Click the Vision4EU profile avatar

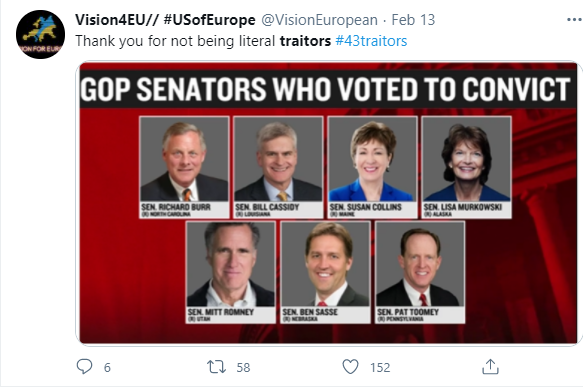pos(40,35)
